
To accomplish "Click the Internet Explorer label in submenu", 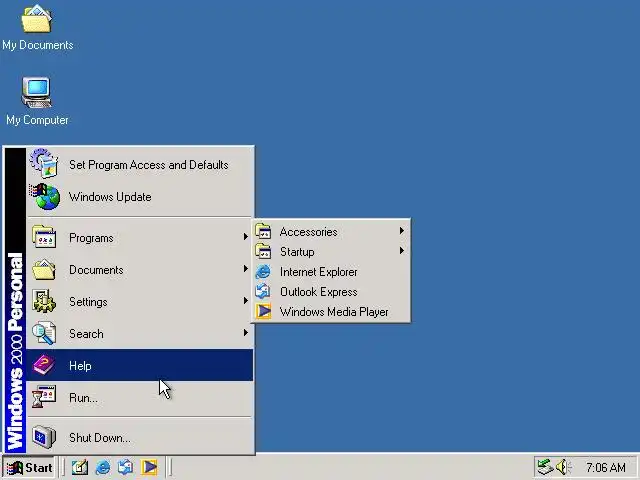I will [x=318, y=272].
